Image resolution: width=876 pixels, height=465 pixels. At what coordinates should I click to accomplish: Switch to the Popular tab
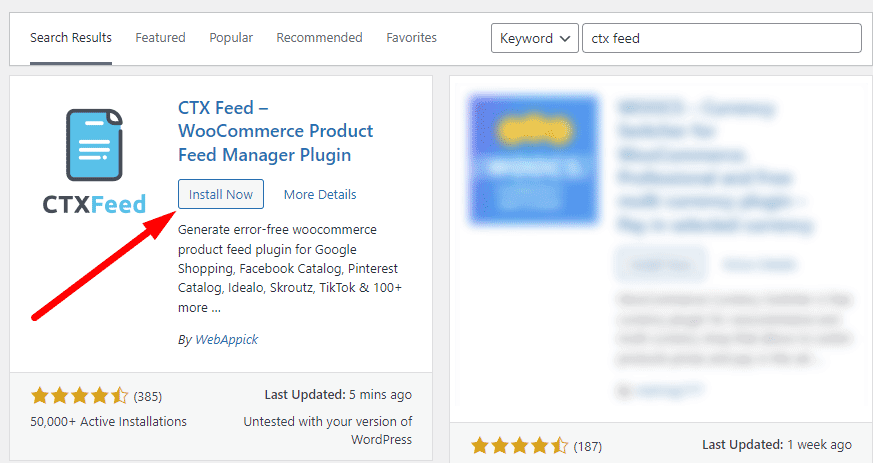(231, 37)
